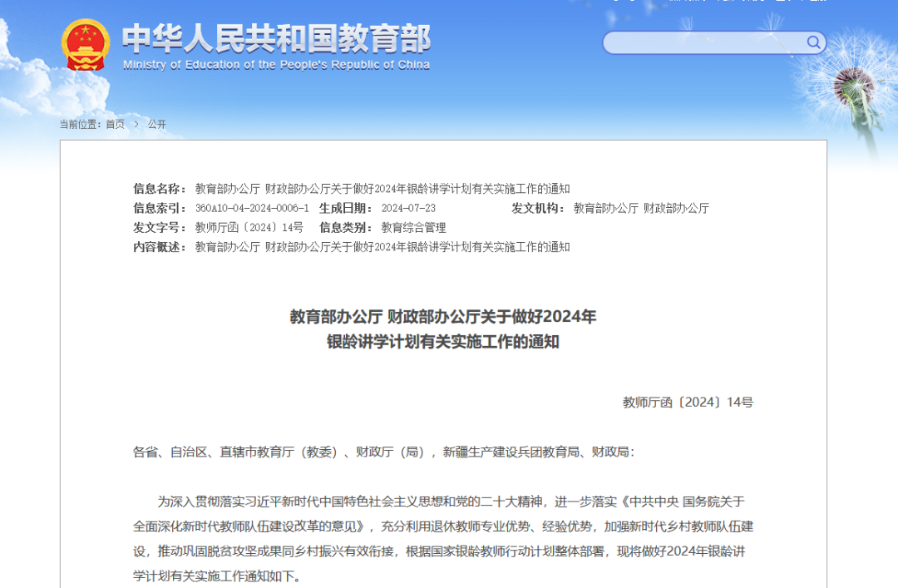Click the summary text beside 内容概述
The width and height of the screenshot is (898, 588).
(382, 247)
